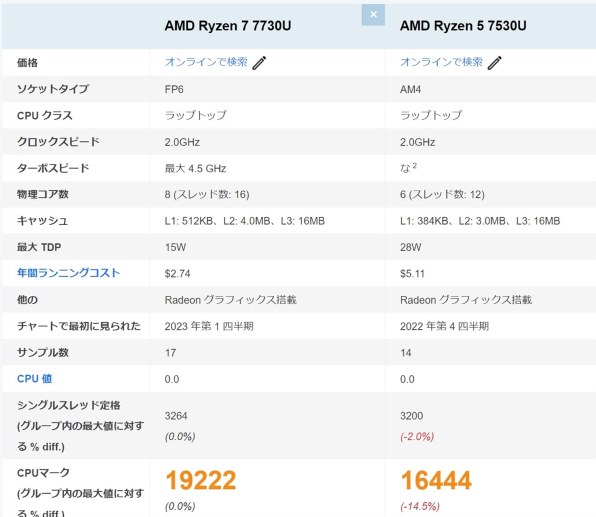This screenshot has width=596, height=517.
Task: Click the 価格 row label
Action: click(27, 62)
